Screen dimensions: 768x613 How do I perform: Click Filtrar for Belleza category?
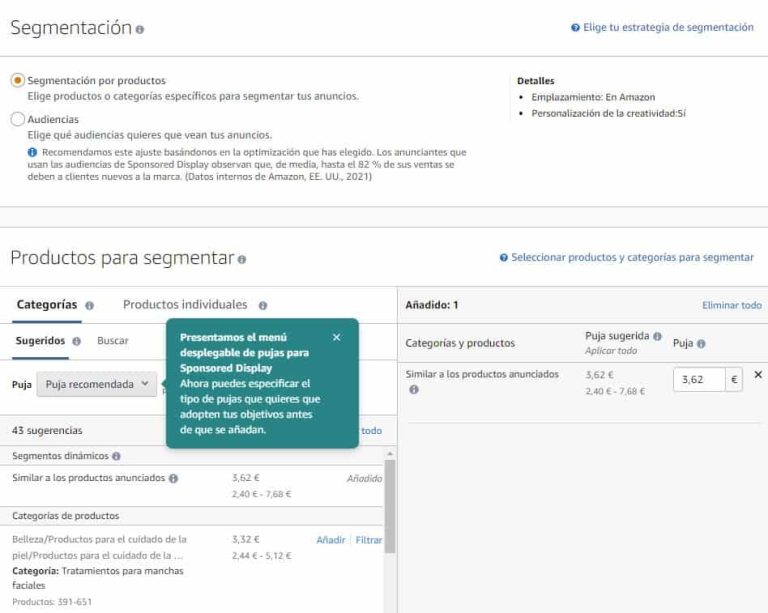[368, 540]
